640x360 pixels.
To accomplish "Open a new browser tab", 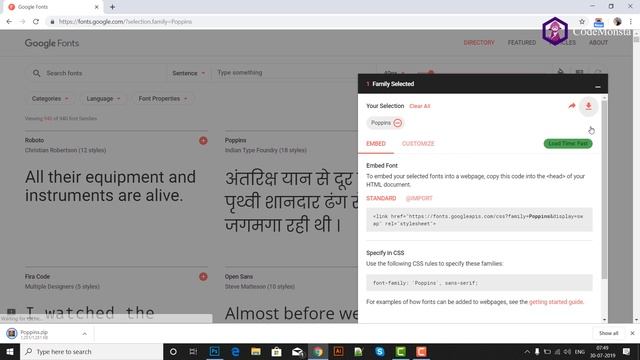I will pyautogui.click(x=112, y=7).
